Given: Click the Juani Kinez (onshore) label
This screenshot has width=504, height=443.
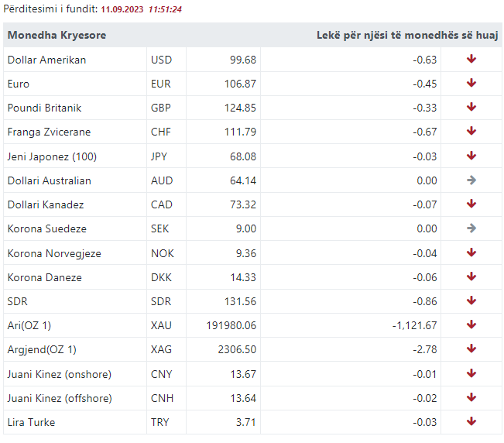Looking at the screenshot, I should pyautogui.click(x=59, y=374).
